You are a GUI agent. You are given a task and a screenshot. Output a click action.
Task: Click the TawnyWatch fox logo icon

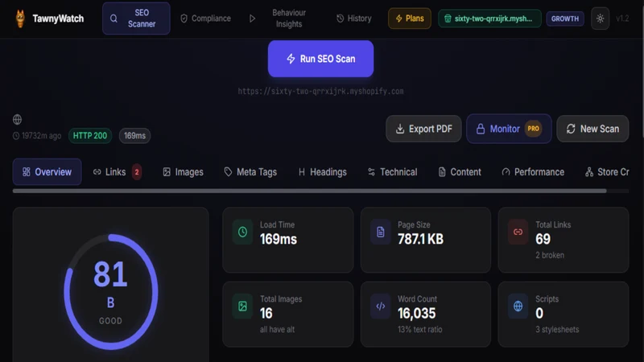[x=20, y=19]
